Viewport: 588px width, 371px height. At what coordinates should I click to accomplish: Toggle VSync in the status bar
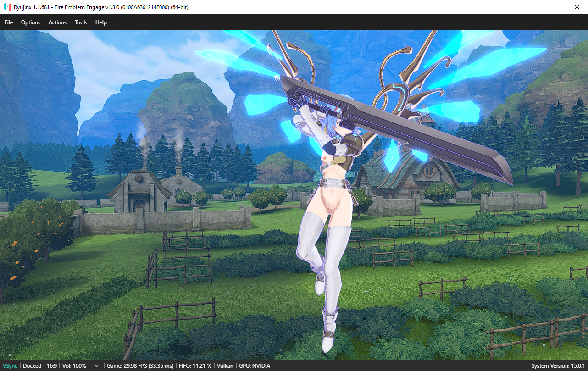click(x=10, y=366)
